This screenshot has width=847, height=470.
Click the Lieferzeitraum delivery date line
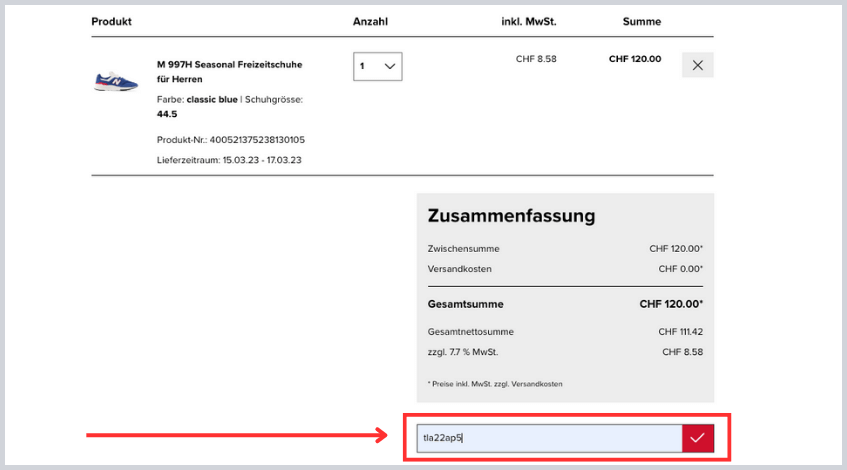[229, 160]
